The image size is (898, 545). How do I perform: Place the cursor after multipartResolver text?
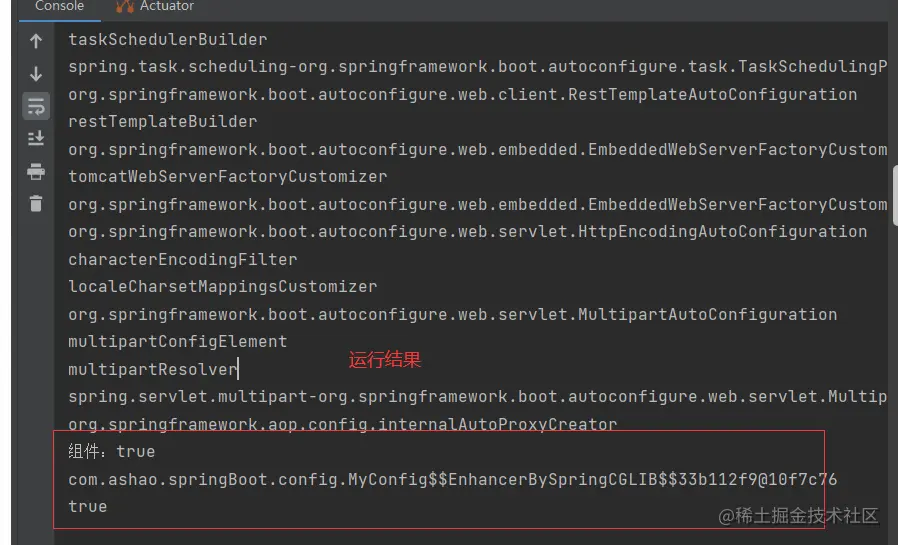[x=238, y=369]
